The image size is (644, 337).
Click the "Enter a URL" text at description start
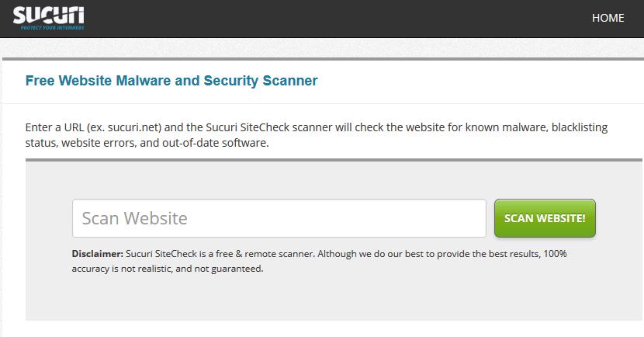pos(54,127)
